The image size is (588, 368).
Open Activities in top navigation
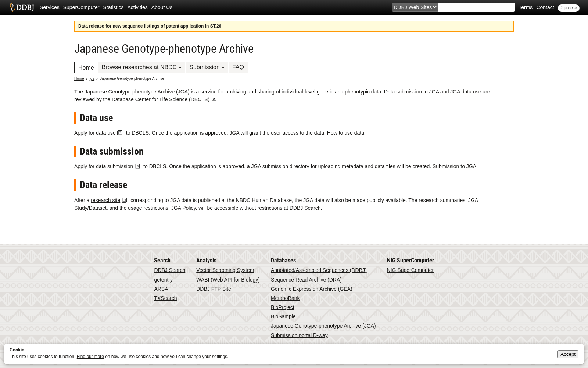(x=137, y=7)
